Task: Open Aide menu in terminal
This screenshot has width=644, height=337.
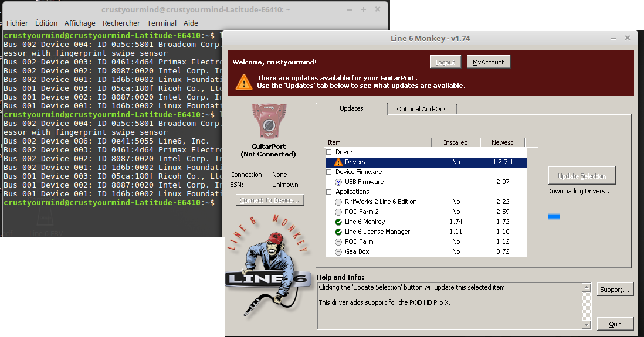Action: coord(191,23)
